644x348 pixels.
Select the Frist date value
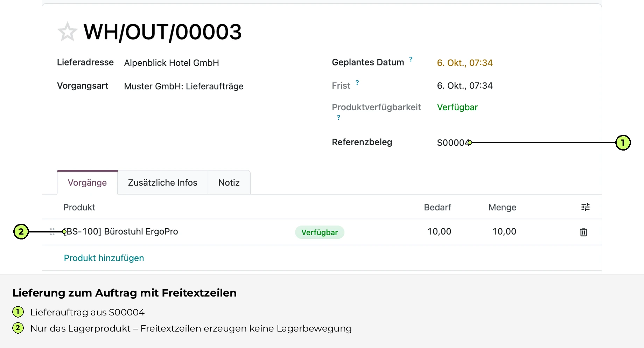(x=465, y=86)
